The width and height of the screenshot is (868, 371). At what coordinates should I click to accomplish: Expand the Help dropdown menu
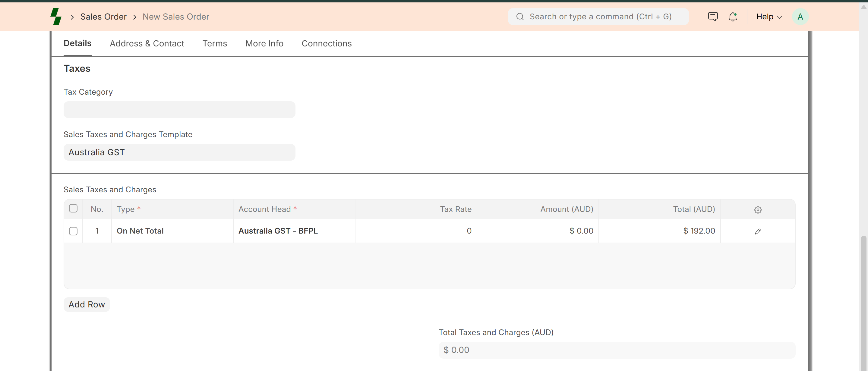tap(769, 17)
